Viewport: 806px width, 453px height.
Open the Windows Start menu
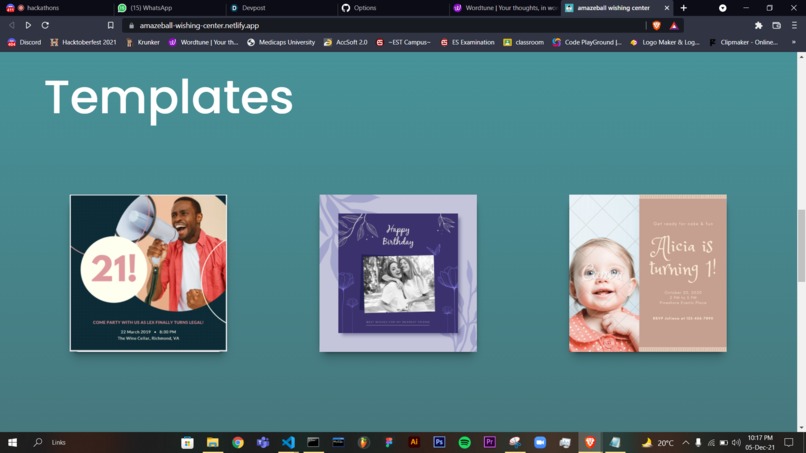tap(12, 442)
